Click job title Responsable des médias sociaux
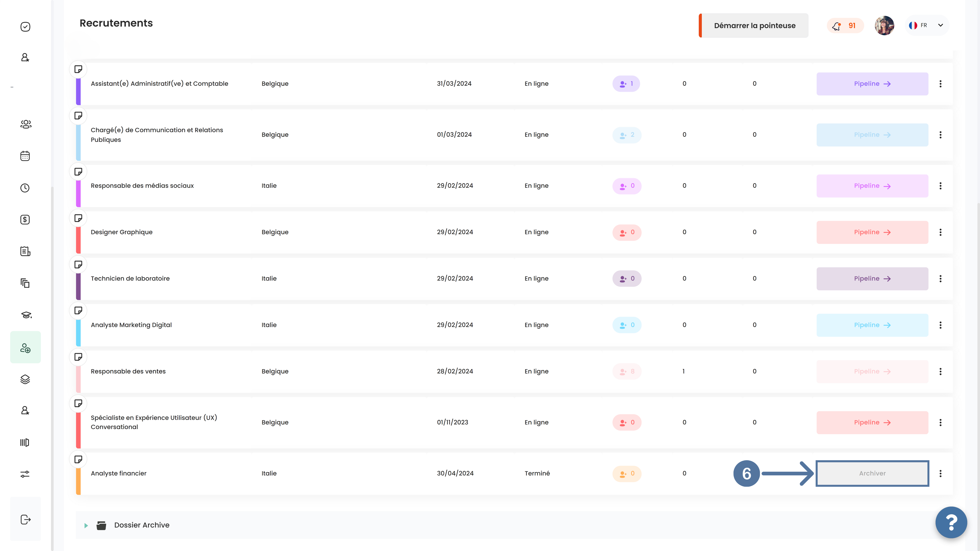Viewport: 980px width, 551px height. [142, 186]
